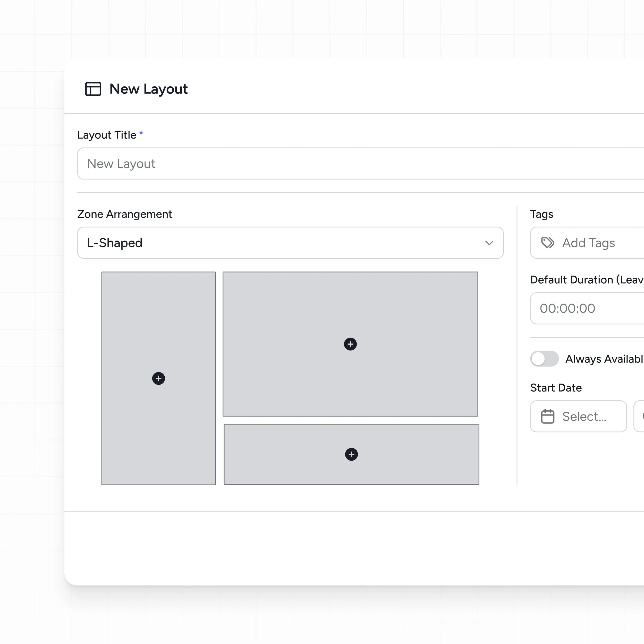Click the Always Available label to toggle it
This screenshot has width=644, height=644.
tap(603, 359)
